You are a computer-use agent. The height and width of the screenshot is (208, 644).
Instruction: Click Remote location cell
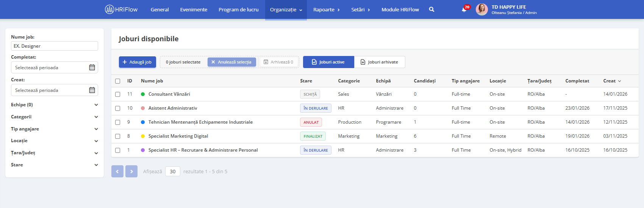click(498, 136)
